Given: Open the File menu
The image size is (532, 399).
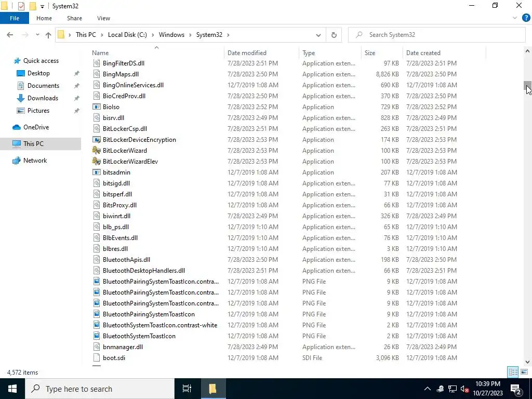Looking at the screenshot, I should 14,18.
